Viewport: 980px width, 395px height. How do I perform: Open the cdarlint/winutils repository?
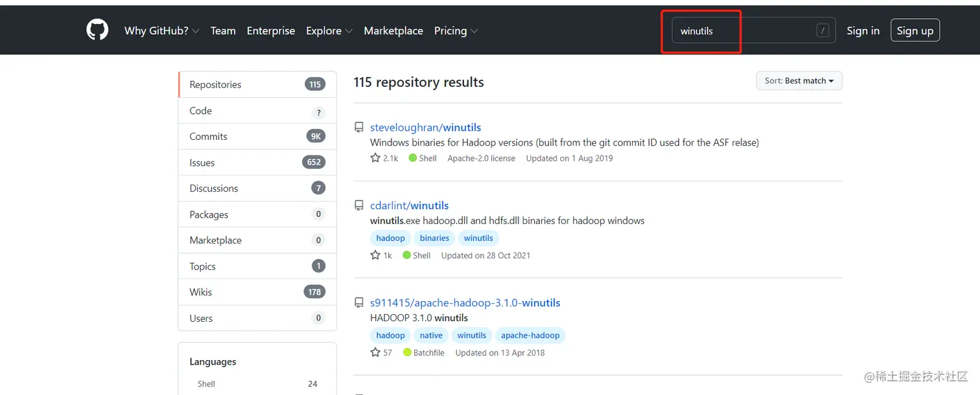pyautogui.click(x=409, y=205)
